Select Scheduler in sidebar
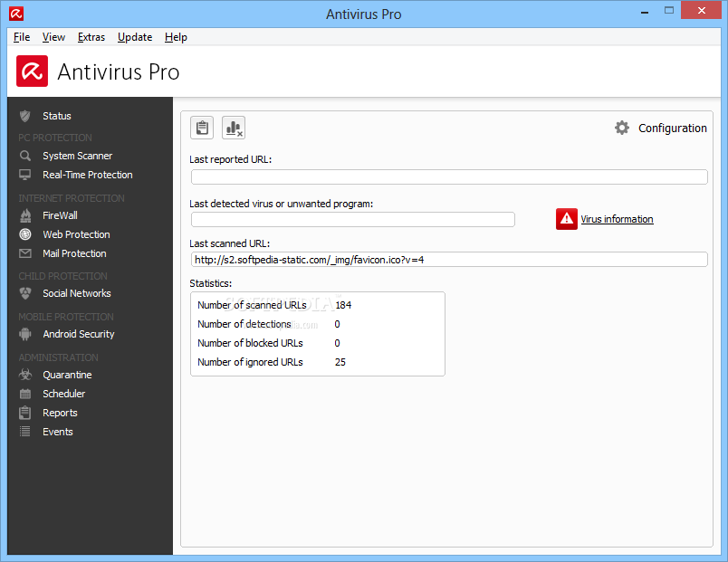The height and width of the screenshot is (562, 728). click(64, 394)
